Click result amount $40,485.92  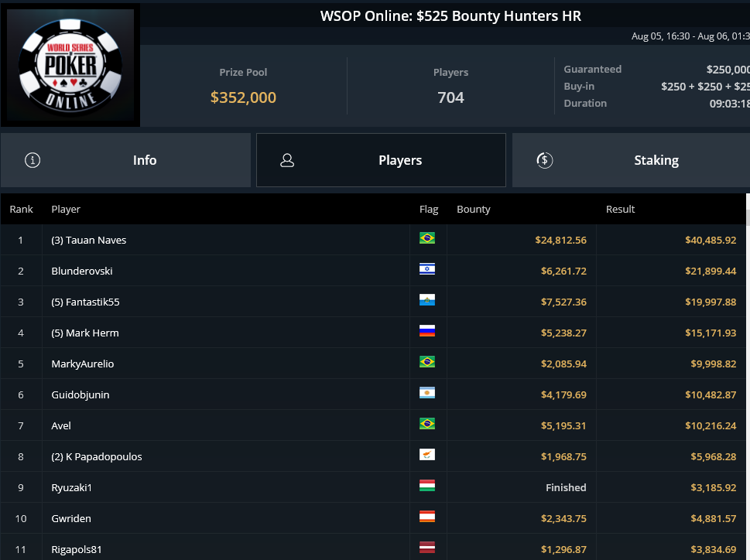[x=711, y=241]
